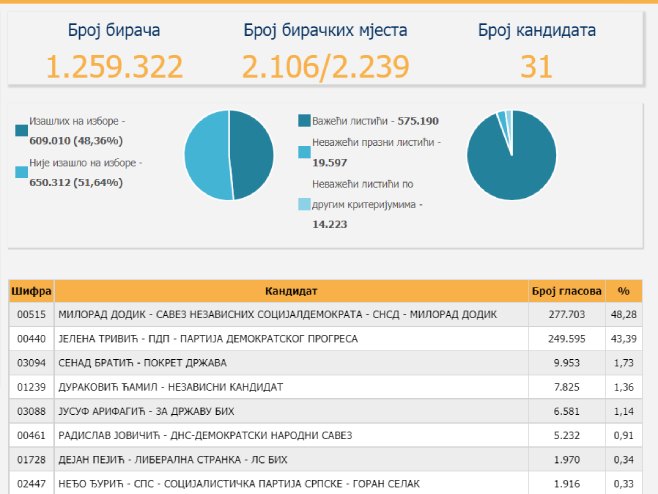Click vote count 9.953
The width and height of the screenshot is (658, 494).
pyautogui.click(x=567, y=363)
